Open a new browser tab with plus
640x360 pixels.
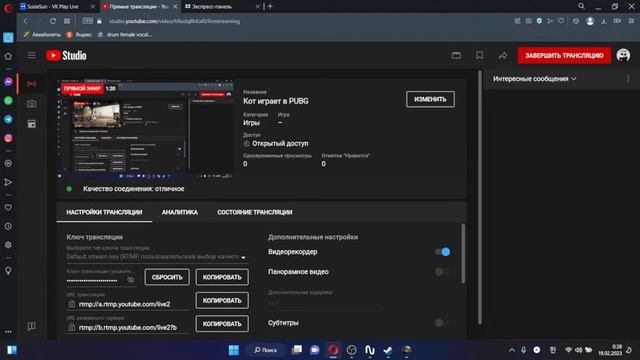(270, 6)
